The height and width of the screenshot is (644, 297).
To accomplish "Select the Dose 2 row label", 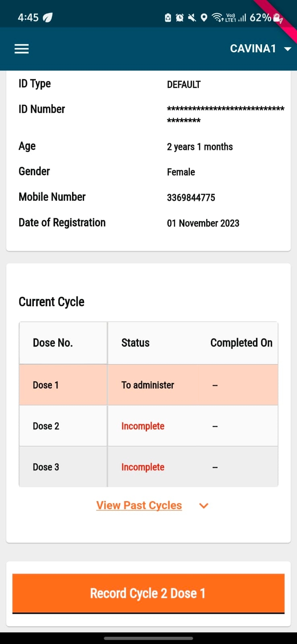I will click(46, 426).
